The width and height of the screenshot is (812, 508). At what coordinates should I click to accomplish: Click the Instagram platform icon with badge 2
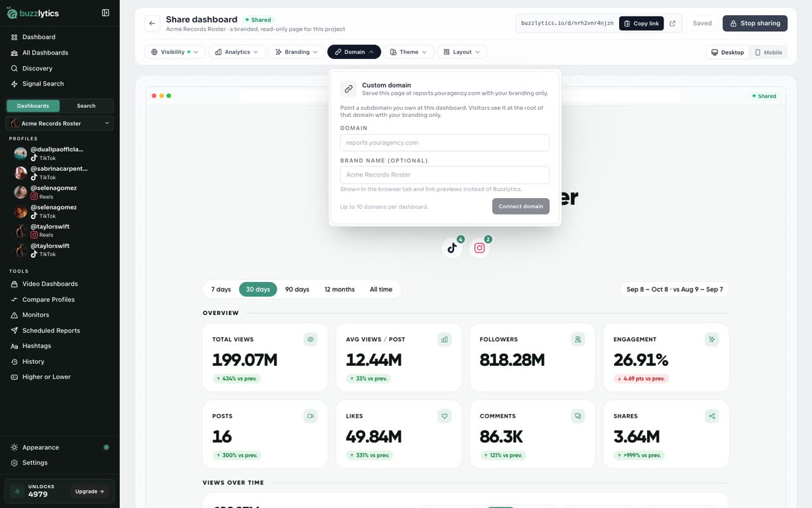pos(480,248)
